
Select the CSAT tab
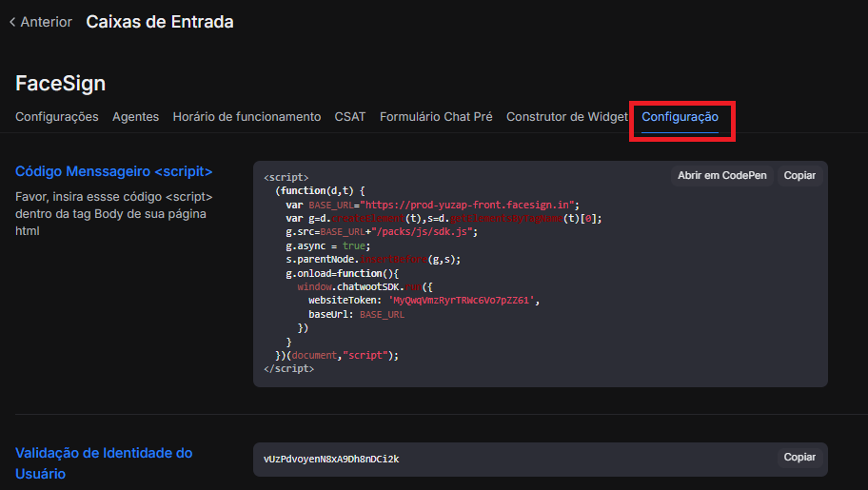[350, 117]
